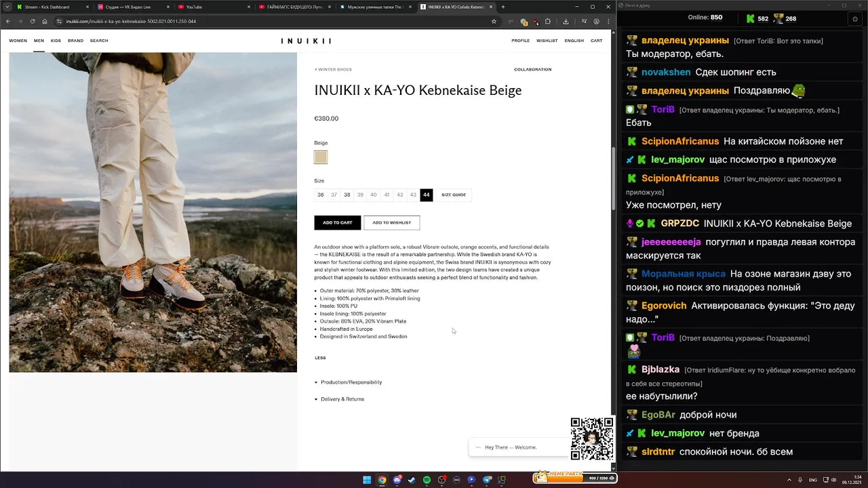Open the Hey There welcome chat widget
Screen dimensions: 868x488
click(x=519, y=447)
